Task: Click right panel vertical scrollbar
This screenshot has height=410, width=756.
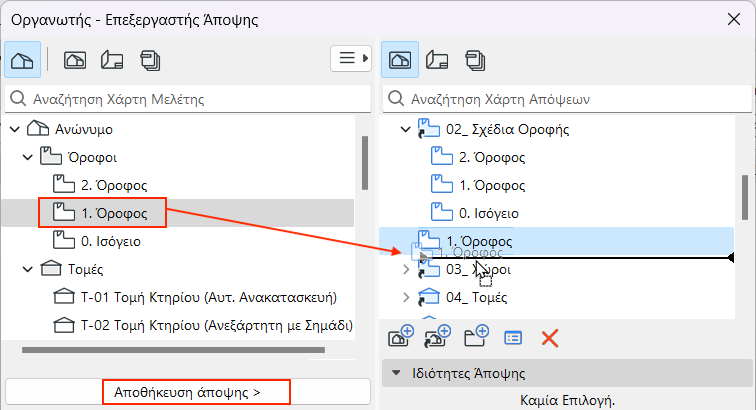Action: tap(745, 197)
